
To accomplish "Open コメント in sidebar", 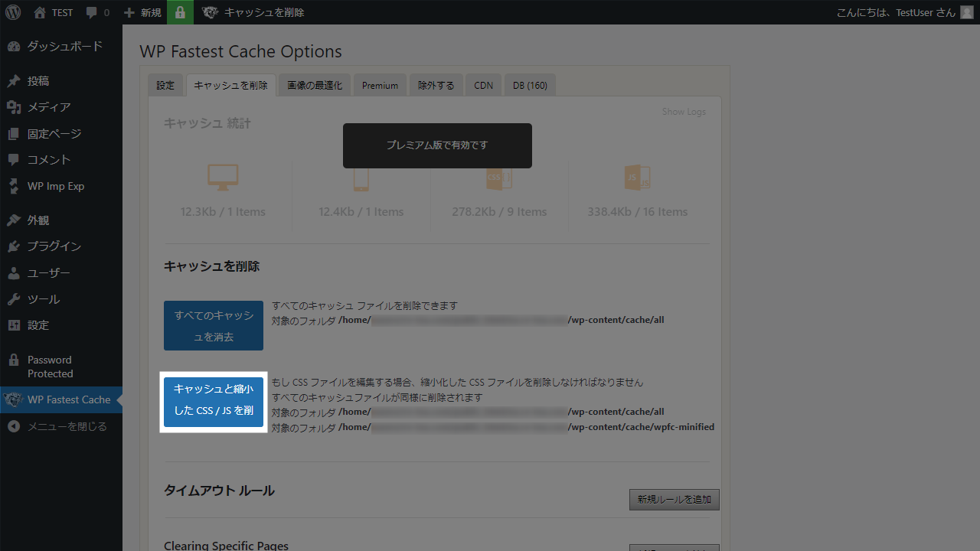I will pos(61,160).
